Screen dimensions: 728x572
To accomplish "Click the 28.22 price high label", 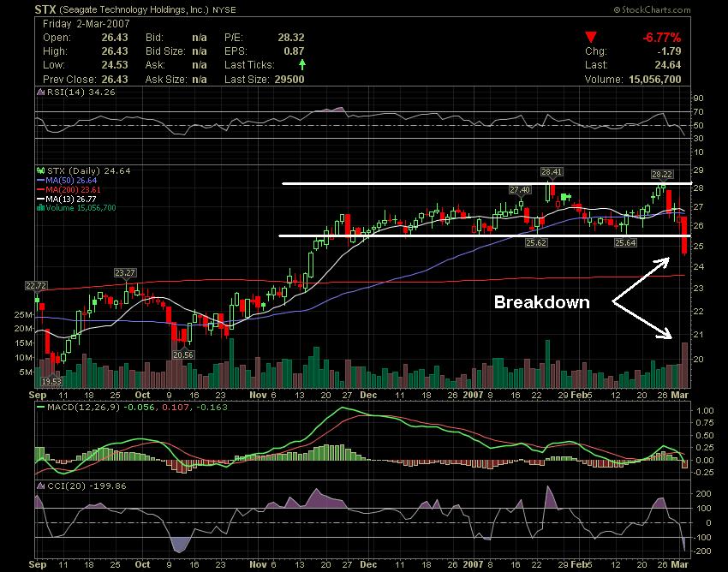I will (661, 174).
